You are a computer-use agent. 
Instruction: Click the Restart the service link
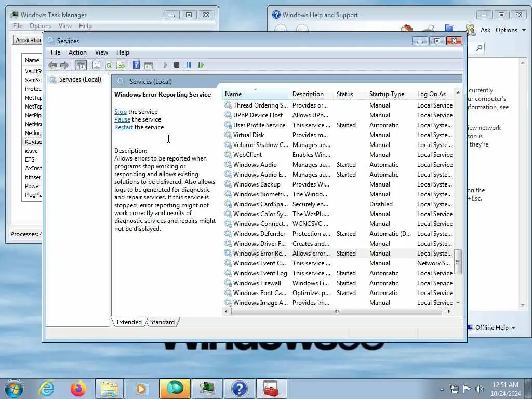tap(124, 127)
